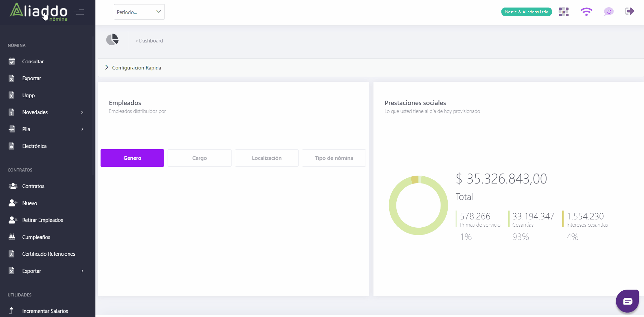Viewport: 644px width, 317px height.
Task: Click the Prestaciones sociales heading
Action: click(x=415, y=103)
